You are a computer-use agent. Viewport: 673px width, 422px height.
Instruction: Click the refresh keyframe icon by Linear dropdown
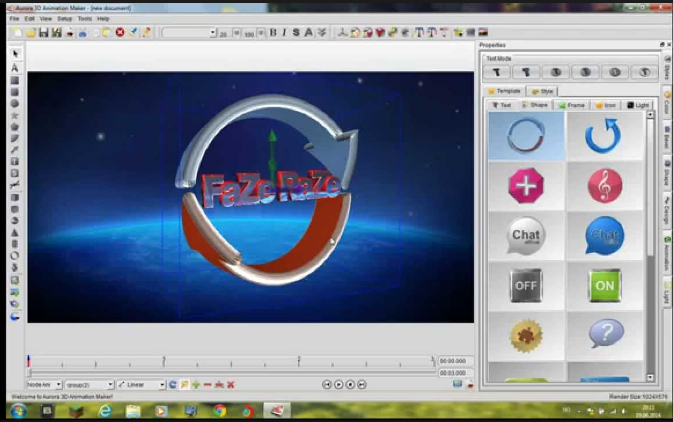pyautogui.click(x=173, y=385)
